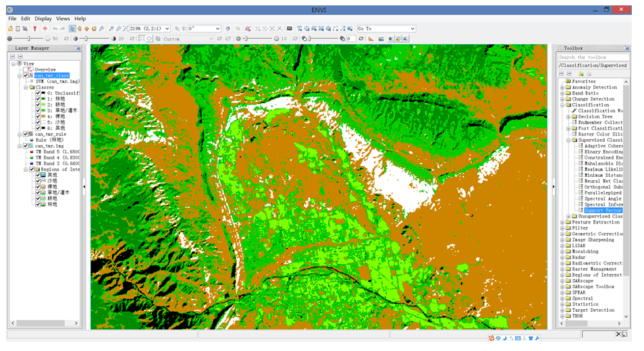Uncheck class 4: 裸地 checkbox

coord(38,117)
